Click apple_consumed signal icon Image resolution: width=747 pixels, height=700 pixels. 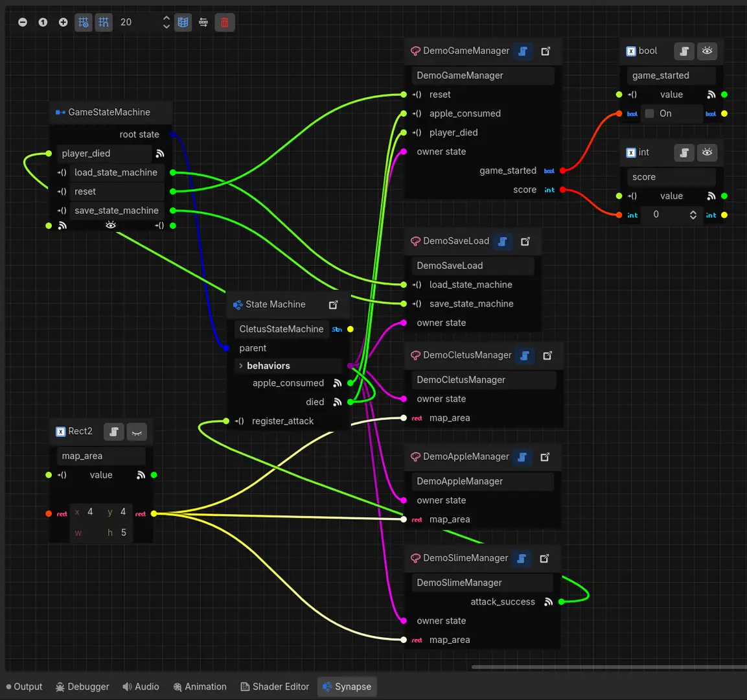click(x=338, y=383)
